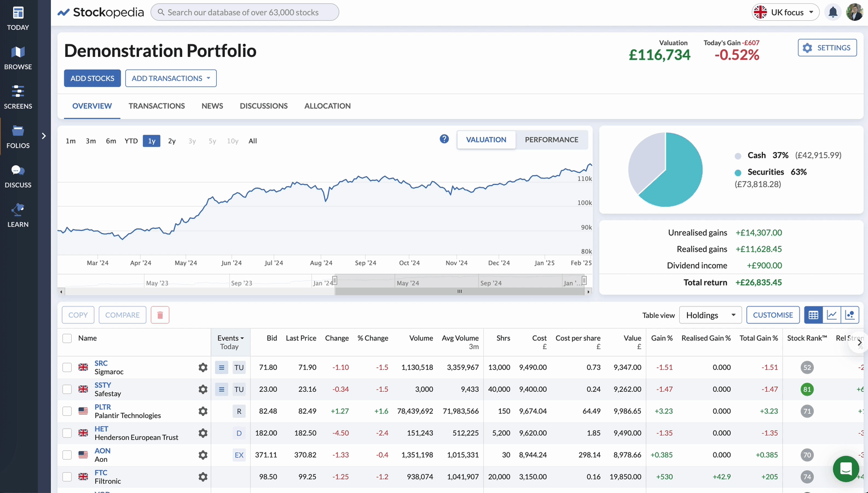
Task: Expand the Add Transactions dropdown
Action: pyautogui.click(x=171, y=78)
